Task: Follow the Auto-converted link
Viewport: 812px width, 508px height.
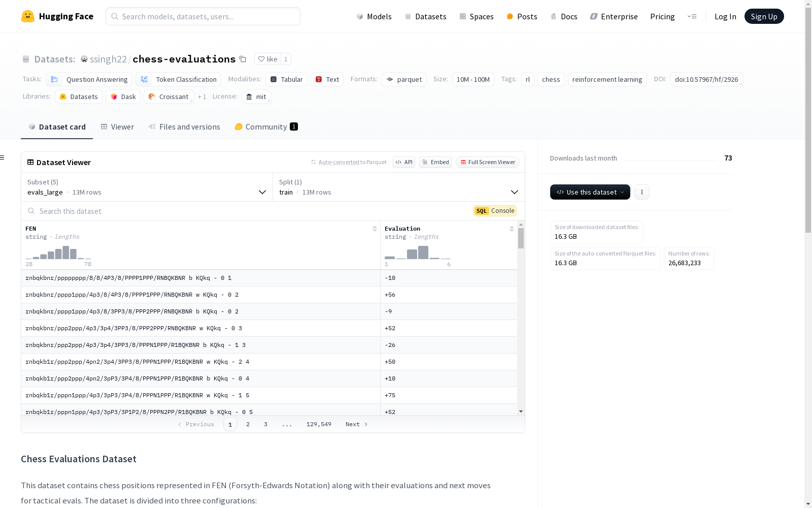Action: [339, 162]
